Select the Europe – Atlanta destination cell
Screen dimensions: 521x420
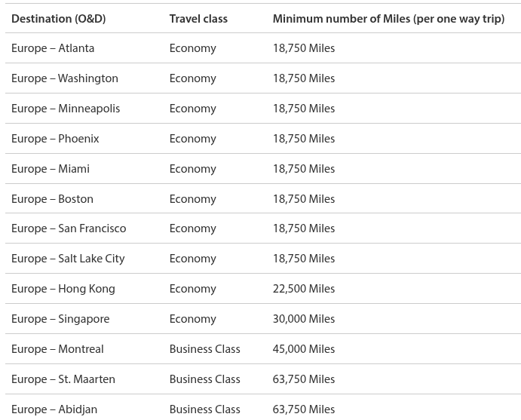53,48
